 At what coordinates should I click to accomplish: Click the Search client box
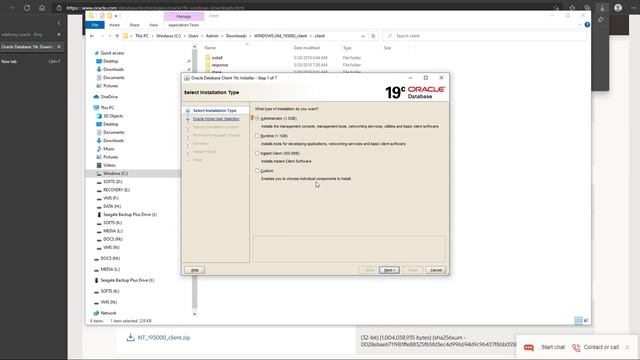pos(485,36)
